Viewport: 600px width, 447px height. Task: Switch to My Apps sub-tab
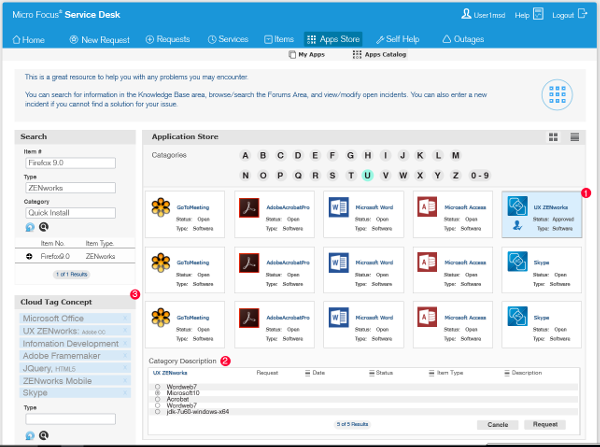pos(307,55)
